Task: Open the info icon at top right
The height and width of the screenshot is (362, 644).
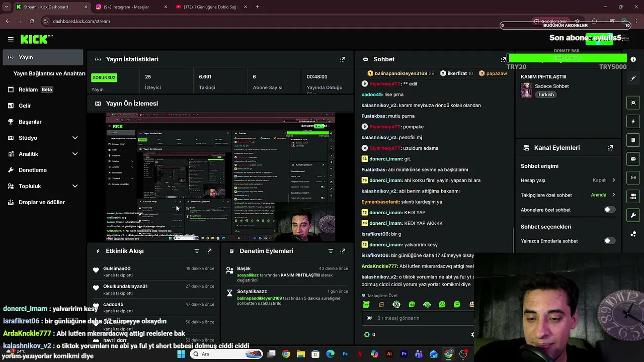Action: tap(633, 59)
